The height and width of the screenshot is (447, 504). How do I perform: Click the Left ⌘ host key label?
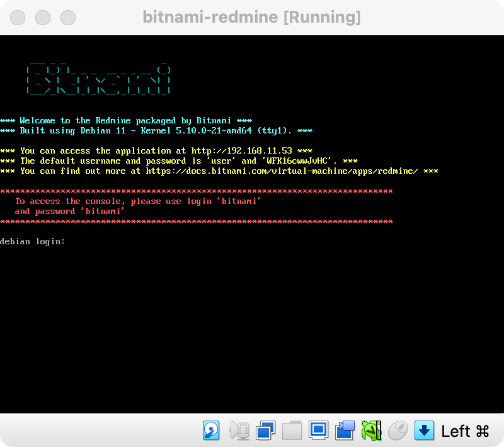point(465,431)
